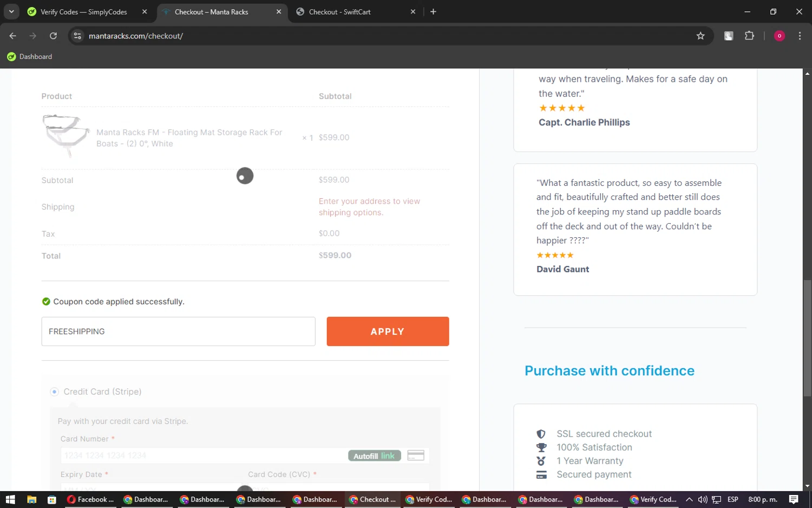Open the 8:00 p. m. clock
812x508 pixels.
coord(762,499)
